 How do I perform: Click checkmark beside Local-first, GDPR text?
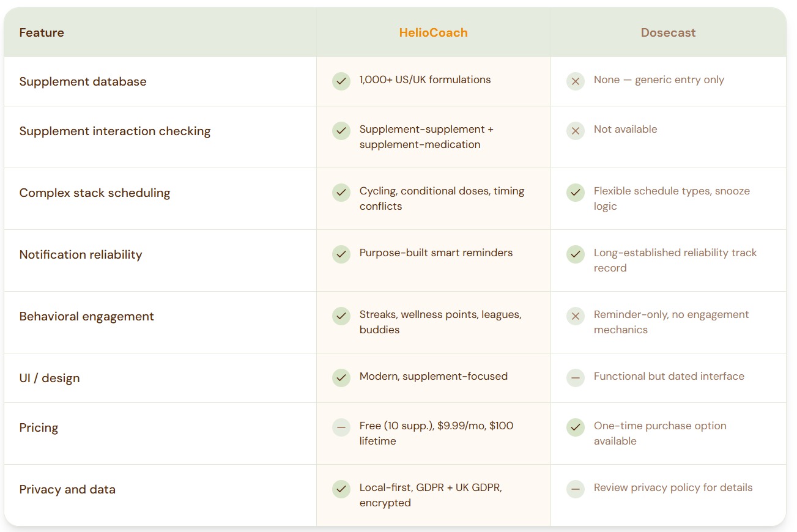[341, 489]
